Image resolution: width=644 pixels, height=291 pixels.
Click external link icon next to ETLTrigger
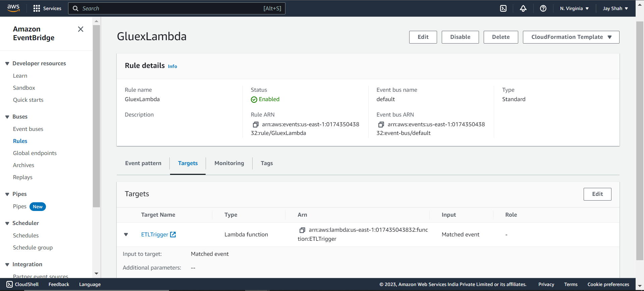click(173, 234)
